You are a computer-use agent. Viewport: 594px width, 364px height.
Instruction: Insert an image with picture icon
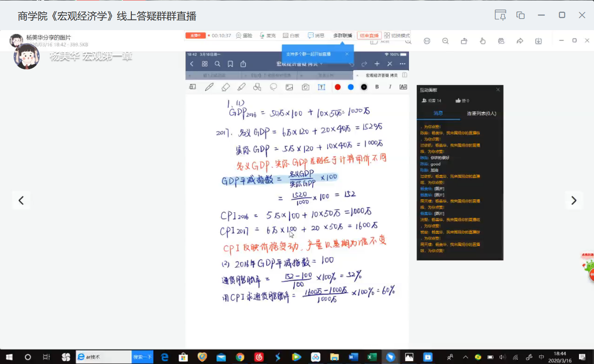tap(289, 87)
